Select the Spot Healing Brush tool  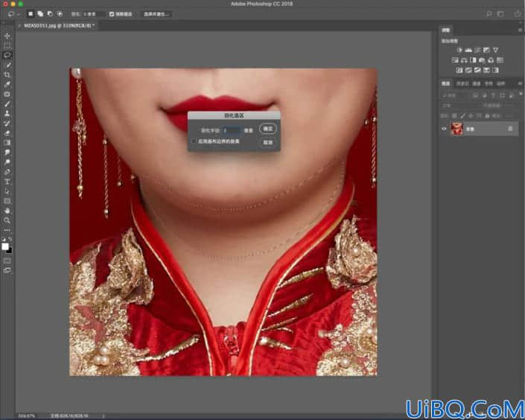(7, 94)
